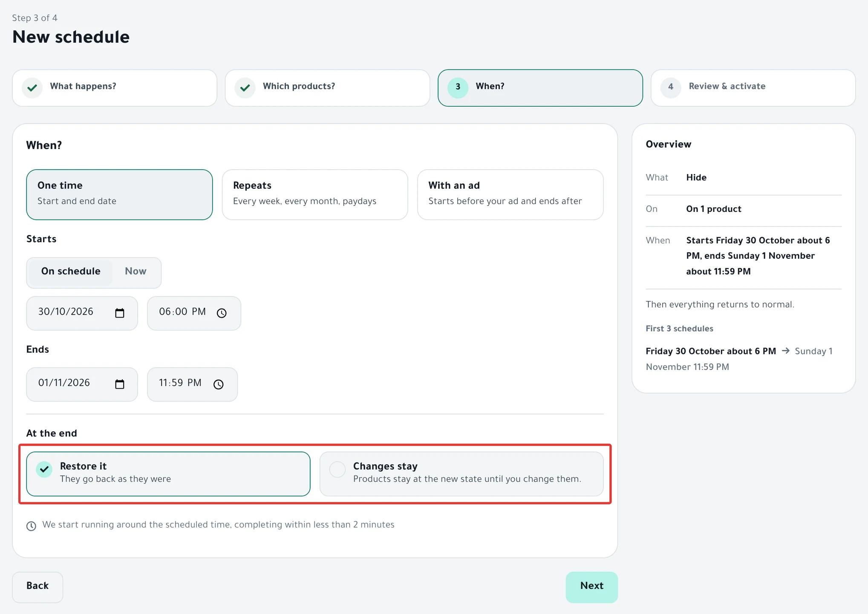
Task: Click the 'First 3 schedules' label
Action: [x=679, y=329]
